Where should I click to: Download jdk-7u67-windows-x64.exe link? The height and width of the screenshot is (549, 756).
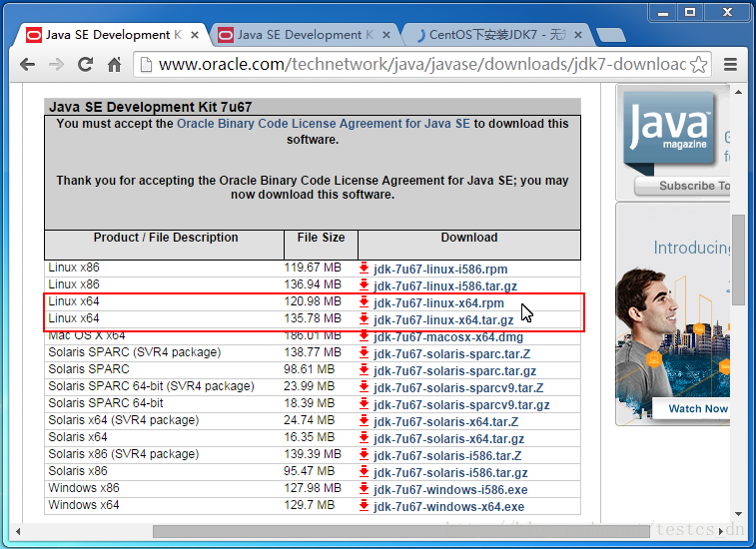[x=448, y=507]
